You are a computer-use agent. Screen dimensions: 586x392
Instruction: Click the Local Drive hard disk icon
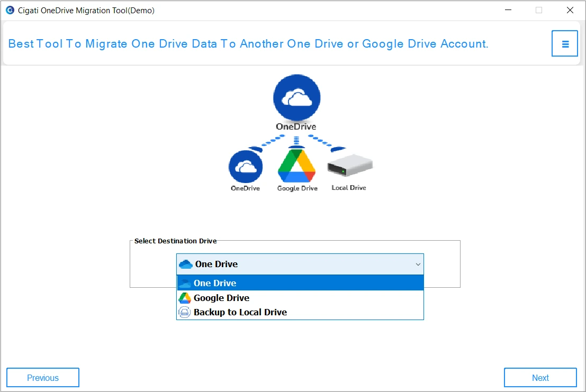(x=349, y=166)
